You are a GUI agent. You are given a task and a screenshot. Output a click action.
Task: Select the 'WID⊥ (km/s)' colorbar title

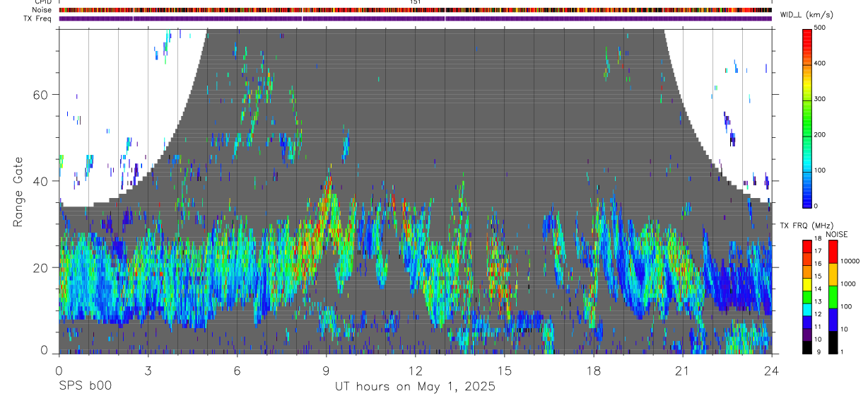point(806,15)
